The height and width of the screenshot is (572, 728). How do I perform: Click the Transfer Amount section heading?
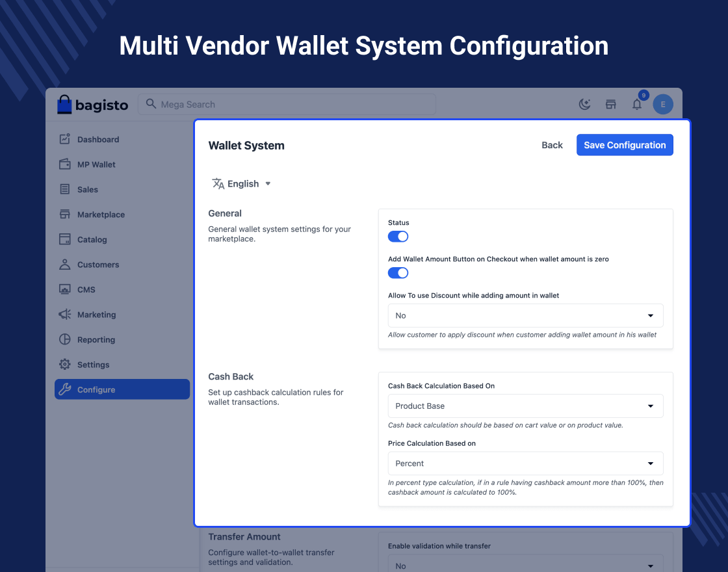click(244, 537)
